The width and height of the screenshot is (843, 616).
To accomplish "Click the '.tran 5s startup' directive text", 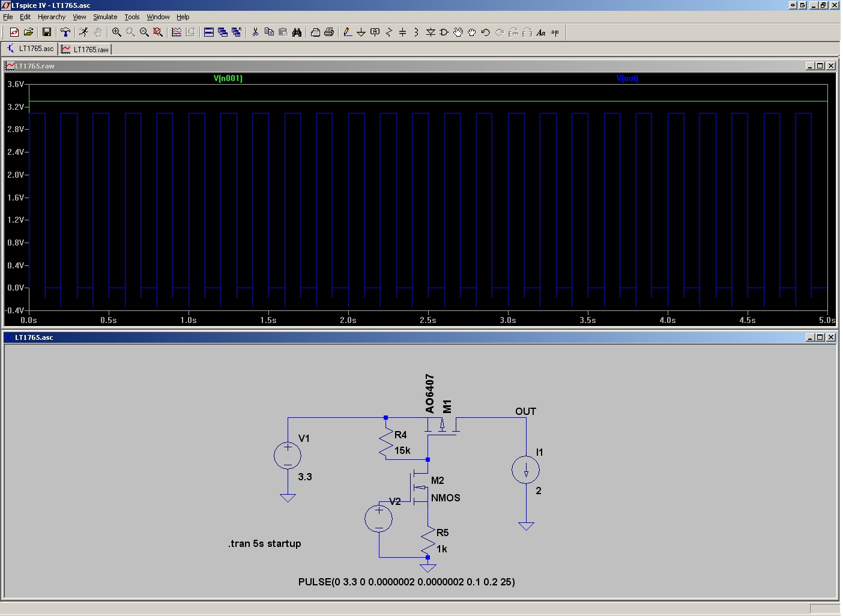I will coord(264,543).
